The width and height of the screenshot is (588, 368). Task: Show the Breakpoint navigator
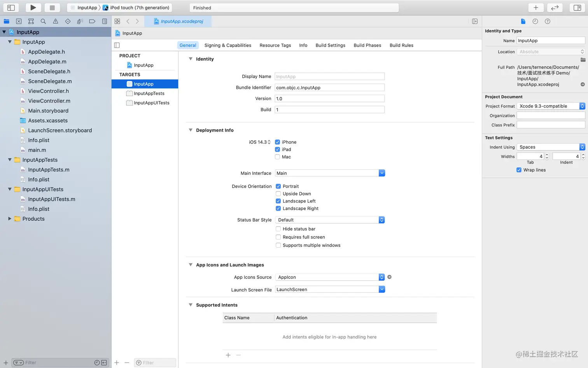(x=92, y=21)
